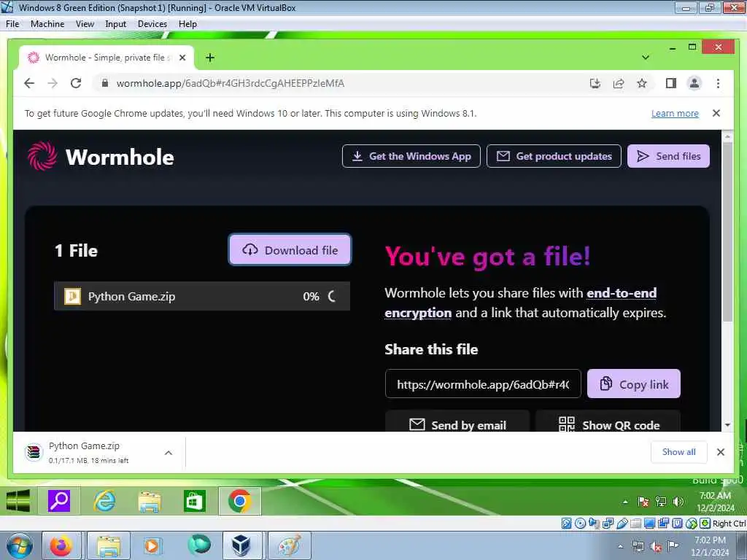Viewport: 747px width, 560px height.
Task: Click VirtualBox icon on host taskbar
Action: pyautogui.click(x=241, y=545)
